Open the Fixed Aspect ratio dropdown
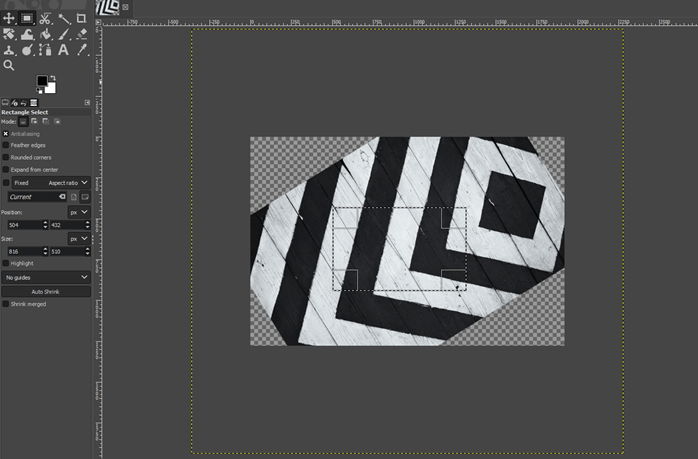This screenshot has height=459, width=698. coord(51,183)
